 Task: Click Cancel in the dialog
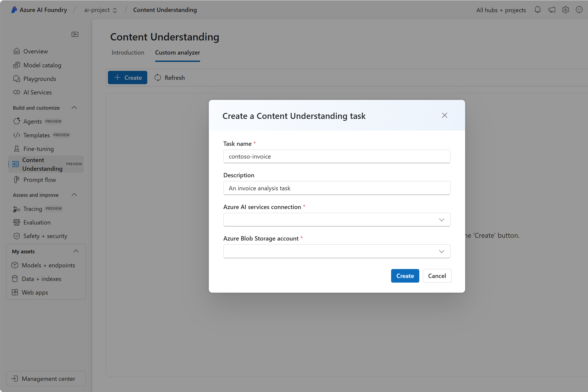pyautogui.click(x=437, y=276)
